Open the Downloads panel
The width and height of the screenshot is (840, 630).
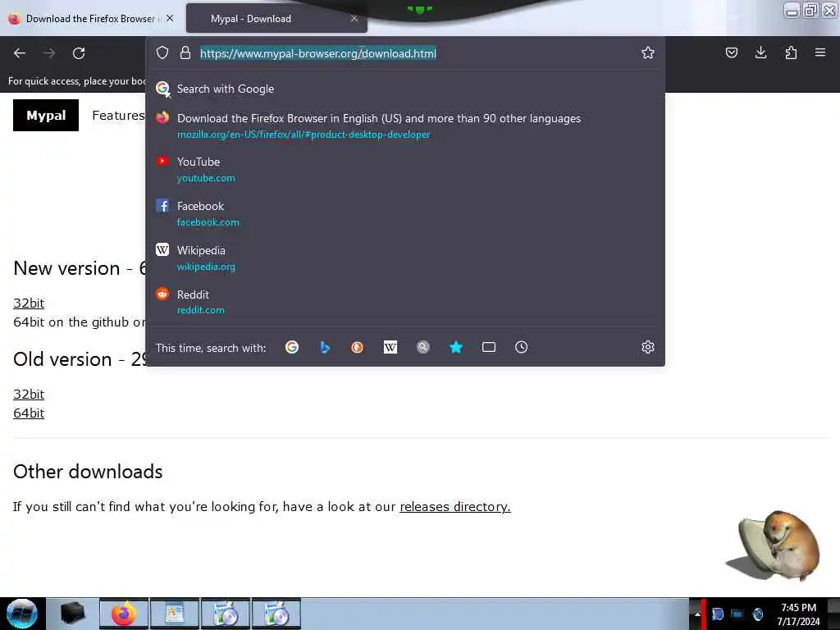click(760, 52)
